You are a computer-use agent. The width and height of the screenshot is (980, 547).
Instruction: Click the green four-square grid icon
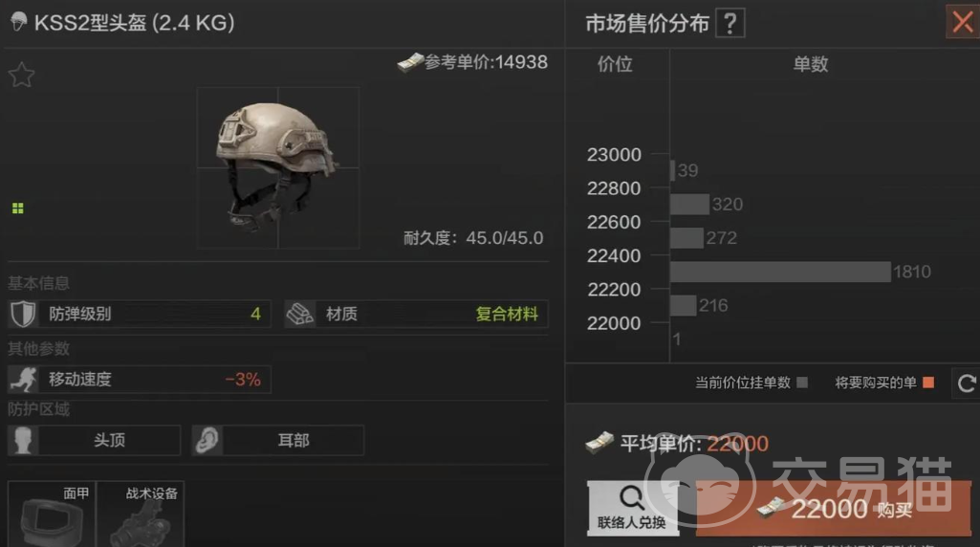17,208
